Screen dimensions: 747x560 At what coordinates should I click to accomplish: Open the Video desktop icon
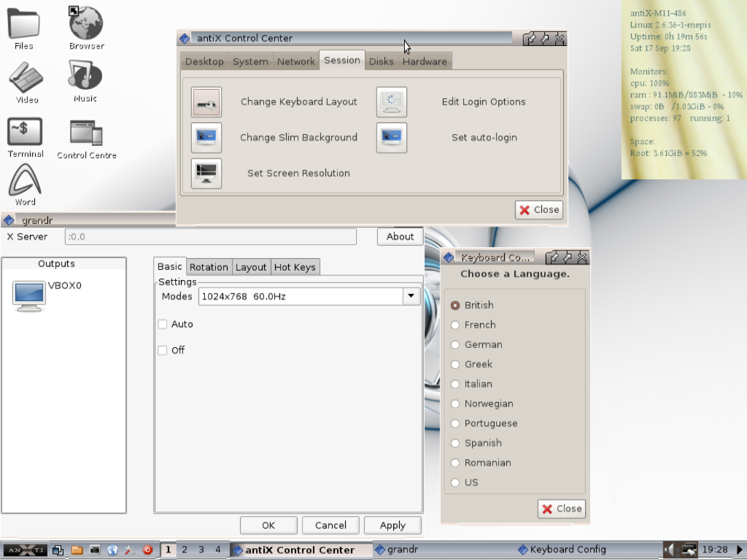click(26, 82)
